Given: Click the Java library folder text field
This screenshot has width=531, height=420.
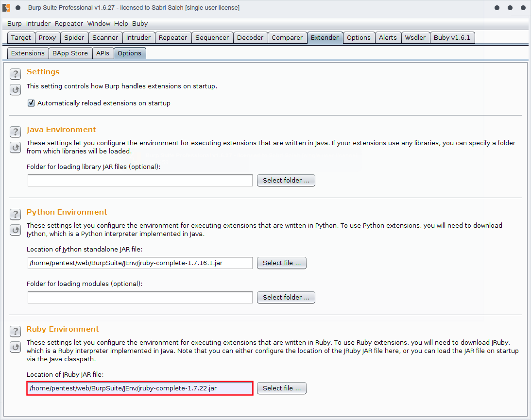Looking at the screenshot, I should (140, 180).
